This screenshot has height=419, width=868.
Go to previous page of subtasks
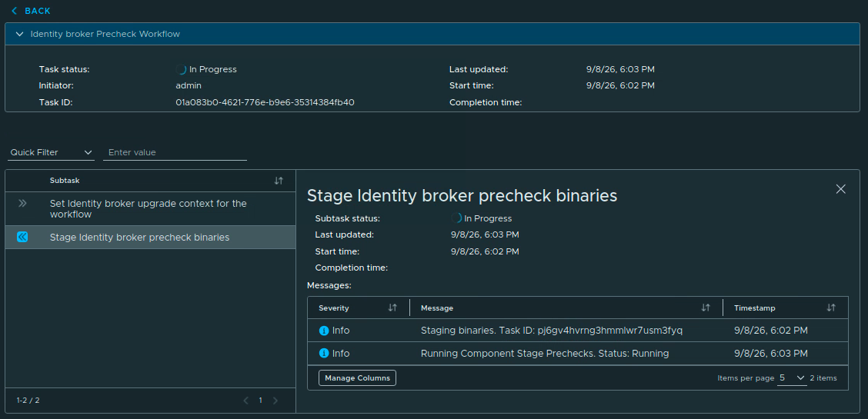(246, 401)
